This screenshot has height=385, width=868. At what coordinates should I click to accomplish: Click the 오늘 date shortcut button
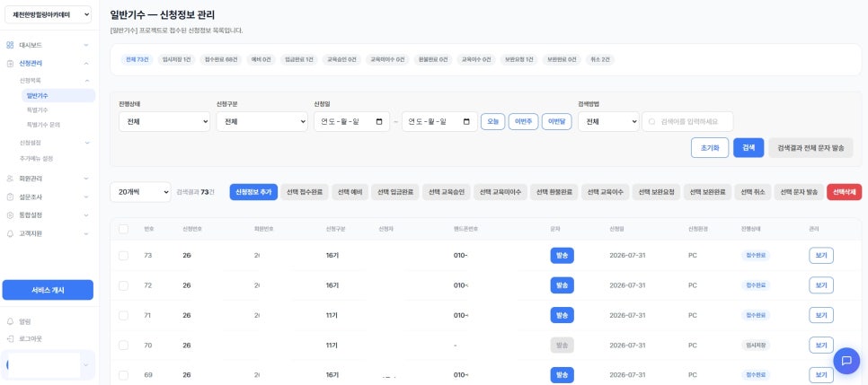coord(492,122)
